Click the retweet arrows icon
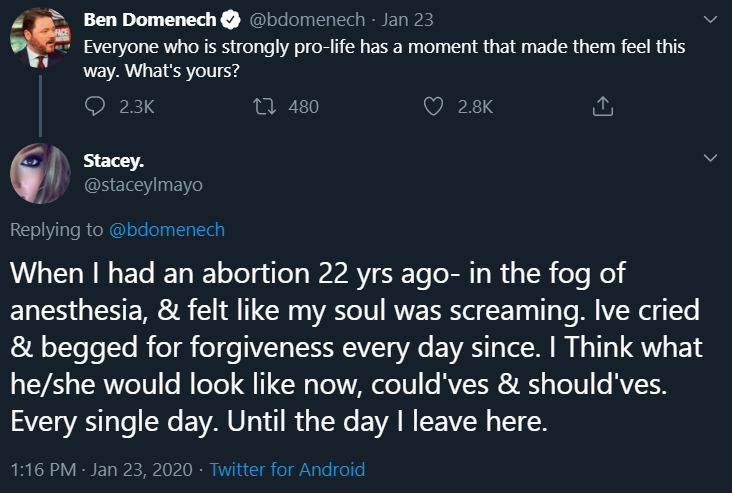Image resolution: width=732 pixels, height=493 pixels. coord(263,106)
